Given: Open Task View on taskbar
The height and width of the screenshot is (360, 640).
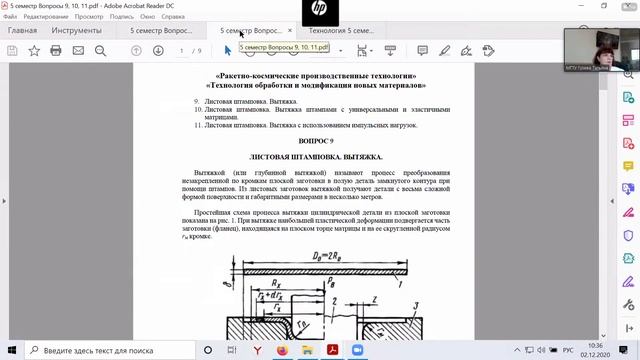Looking at the screenshot, I should tap(232, 350).
